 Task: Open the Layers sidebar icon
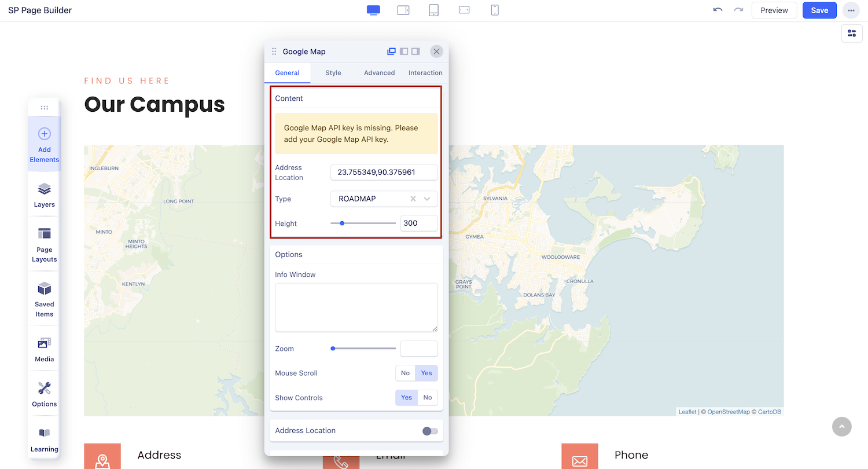[45, 195]
